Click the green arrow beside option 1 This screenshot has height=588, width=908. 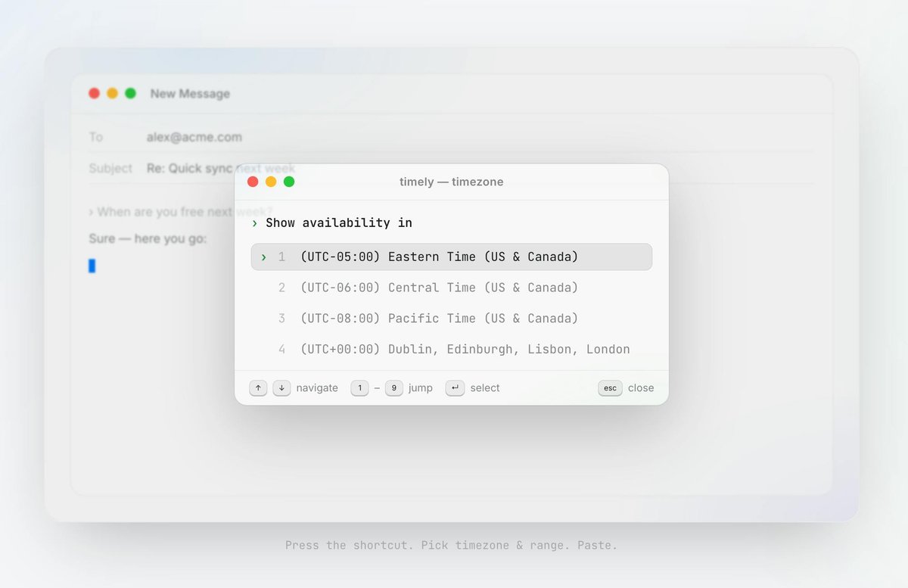pyautogui.click(x=263, y=257)
